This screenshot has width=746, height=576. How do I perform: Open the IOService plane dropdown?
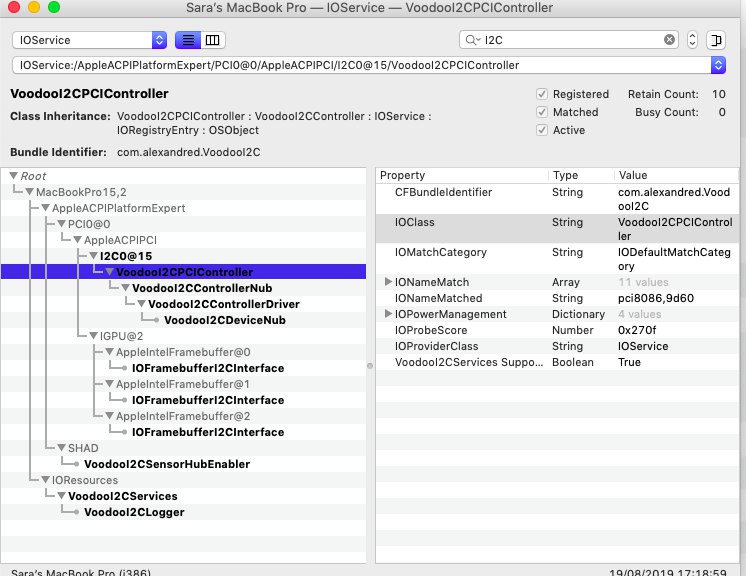click(89, 40)
